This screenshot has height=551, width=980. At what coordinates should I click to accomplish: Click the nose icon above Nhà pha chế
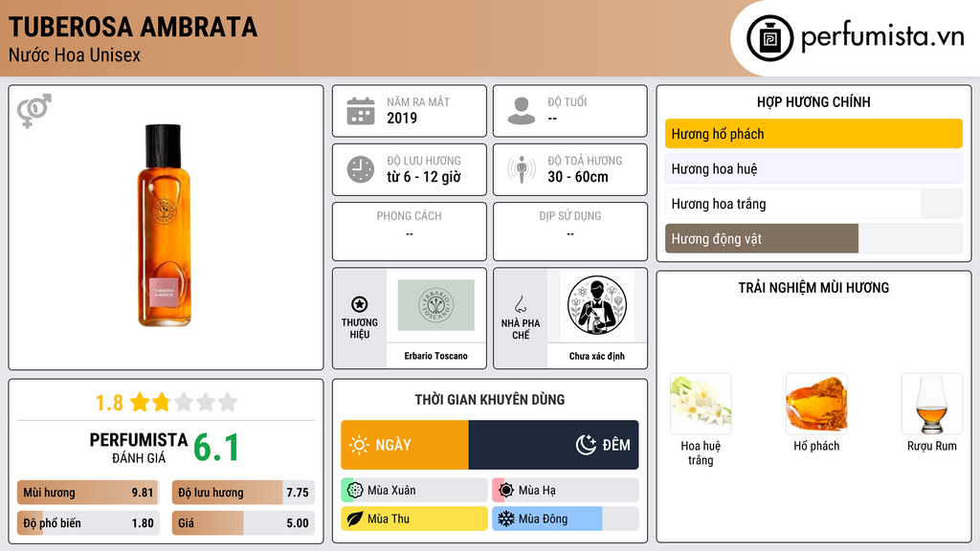coord(520,304)
